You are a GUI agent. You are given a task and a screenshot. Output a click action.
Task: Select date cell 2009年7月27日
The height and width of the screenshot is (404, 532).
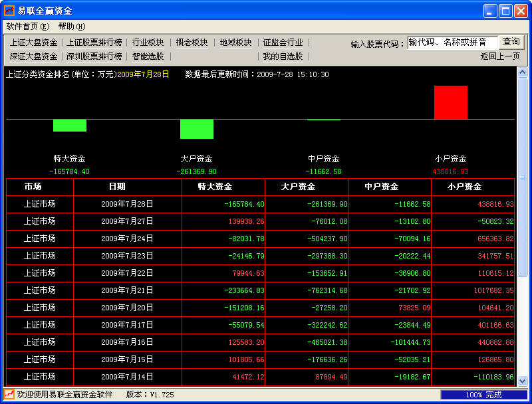[x=127, y=221]
